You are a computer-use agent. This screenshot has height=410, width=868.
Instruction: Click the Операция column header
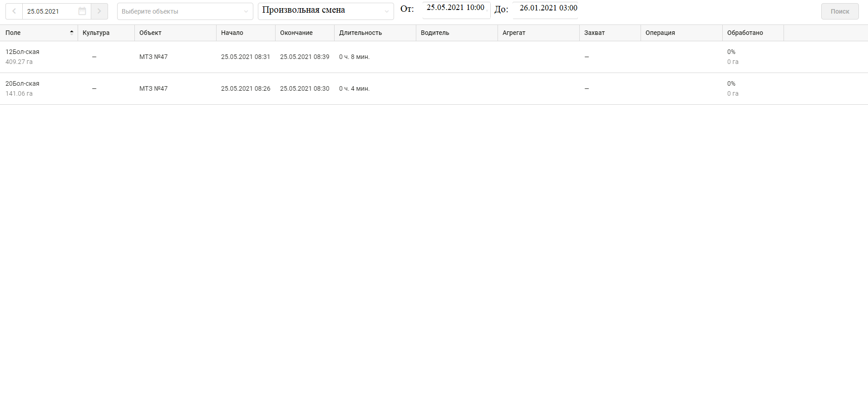point(660,33)
